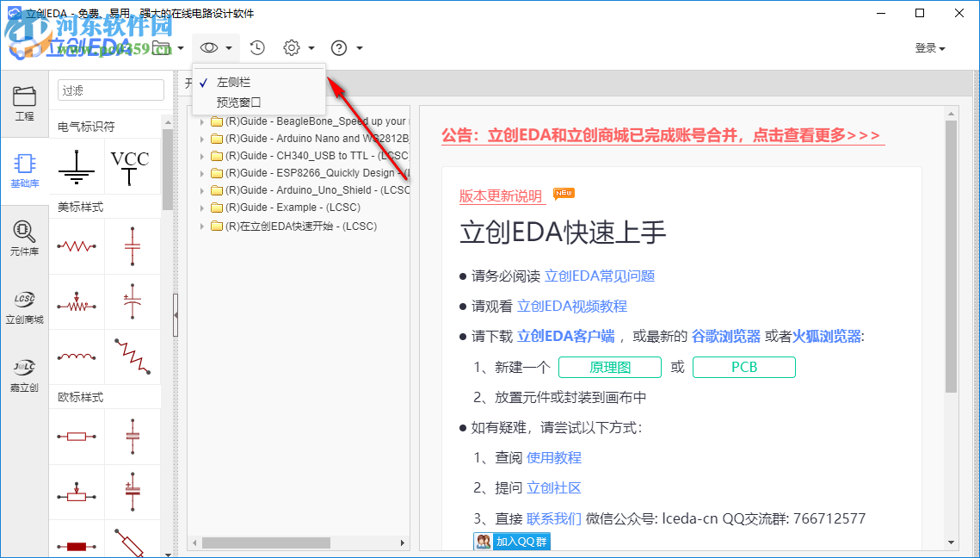Click the 联系我们 contact link

pyautogui.click(x=554, y=518)
